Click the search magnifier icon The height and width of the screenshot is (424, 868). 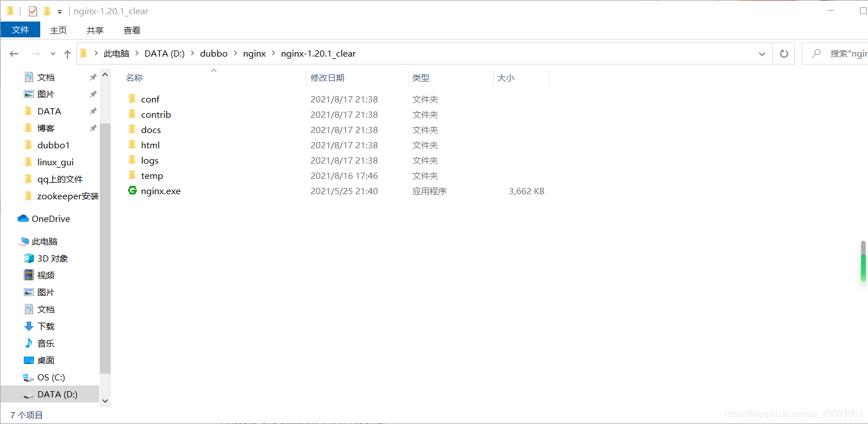[816, 53]
